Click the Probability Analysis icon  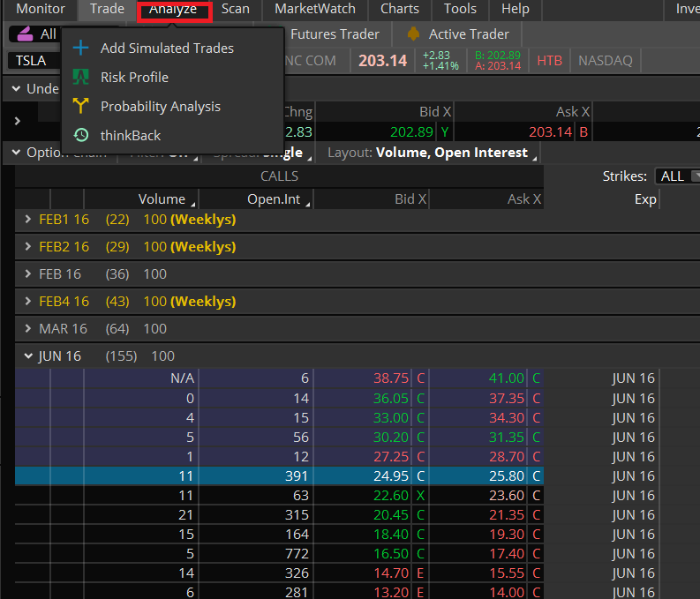coord(81,106)
